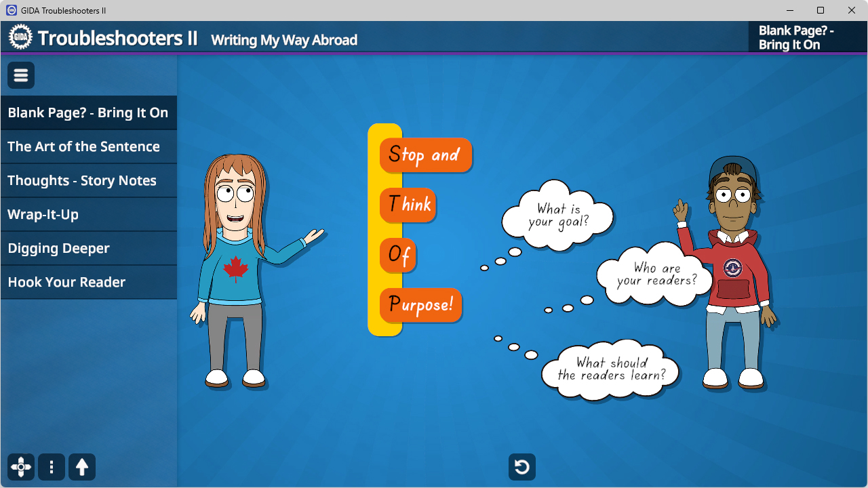Toggle the hamburger menu button

tap(21, 75)
